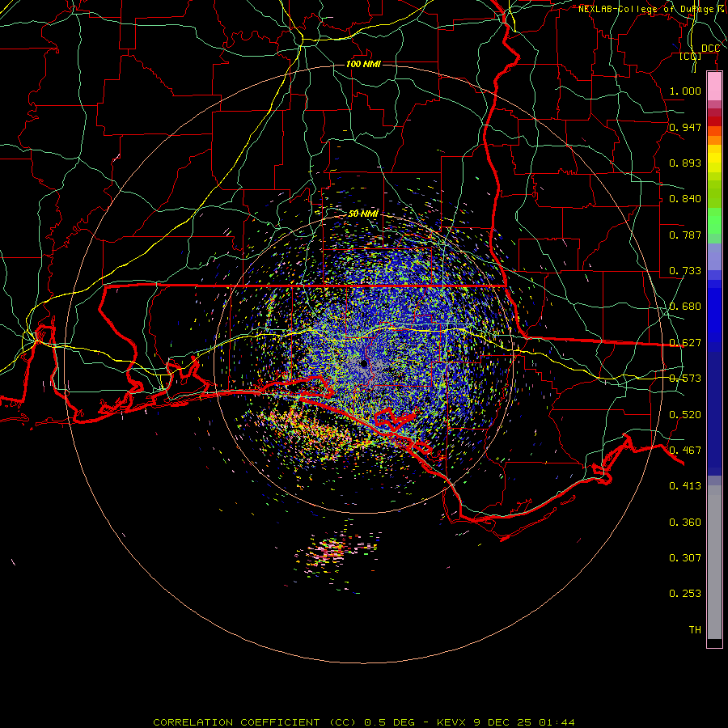Select the 100 NMI range ring label
This screenshot has width=728, height=728.
pos(363,64)
